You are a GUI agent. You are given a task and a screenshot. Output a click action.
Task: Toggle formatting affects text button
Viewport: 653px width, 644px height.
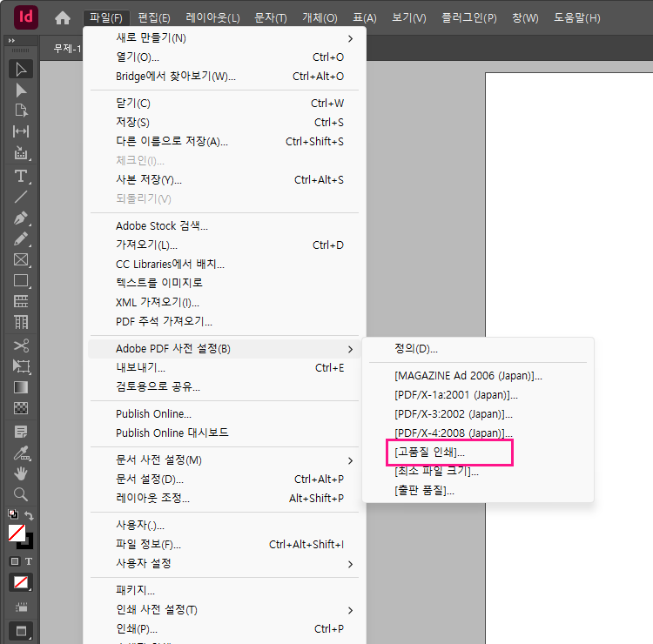click(x=28, y=561)
